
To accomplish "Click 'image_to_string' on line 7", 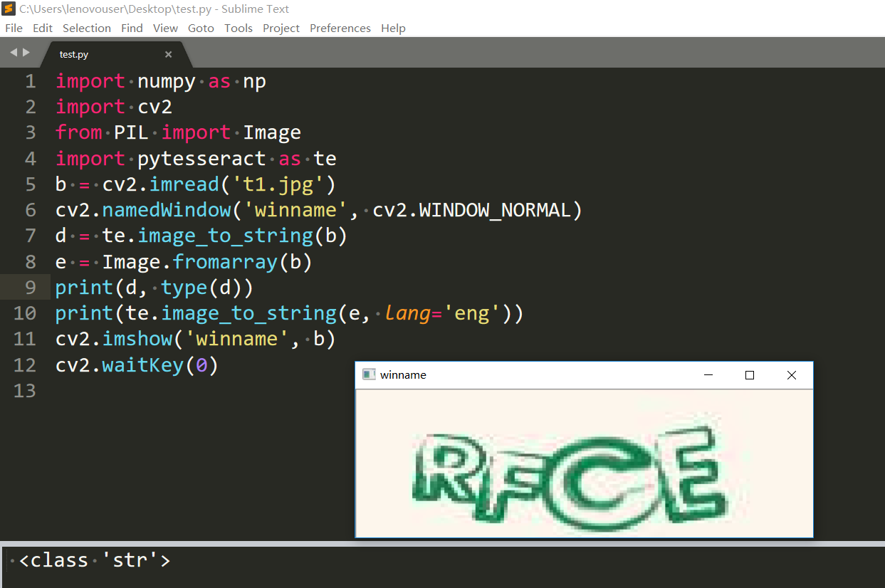I will tap(226, 236).
